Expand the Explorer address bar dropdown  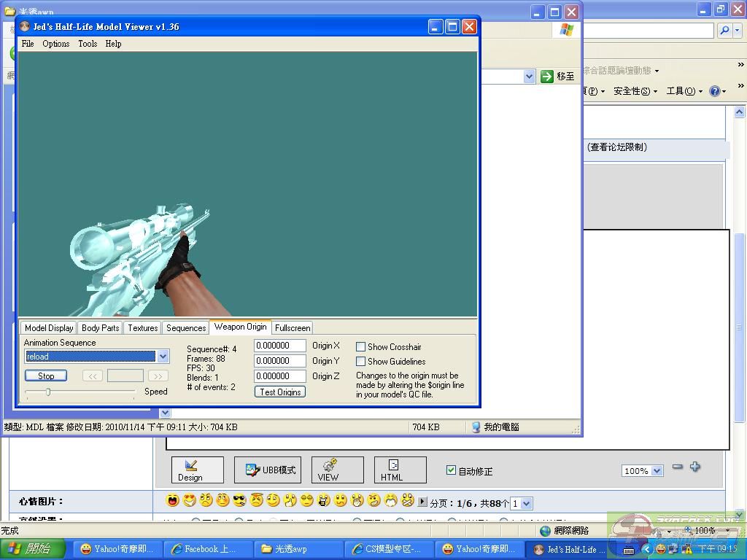[x=529, y=76]
